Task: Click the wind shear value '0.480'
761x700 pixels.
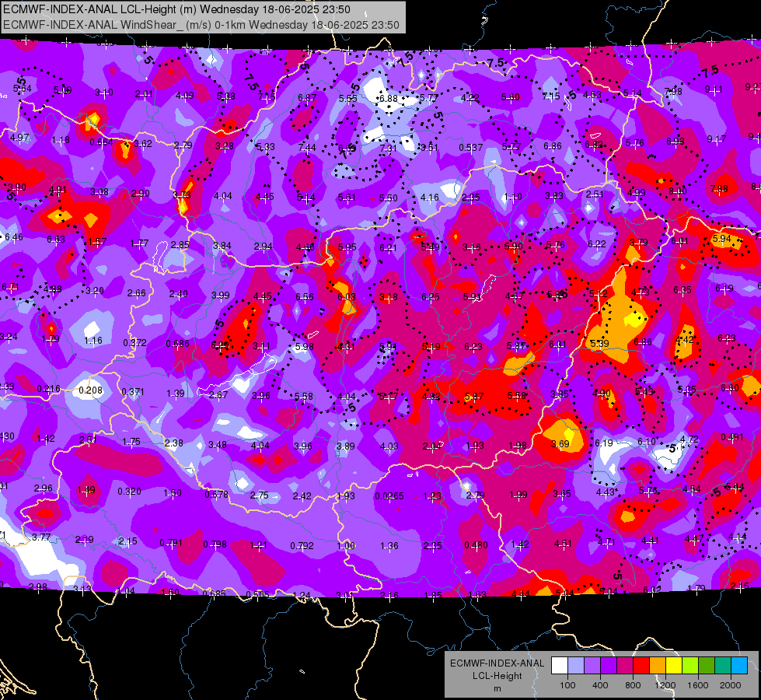Action: pos(476,545)
